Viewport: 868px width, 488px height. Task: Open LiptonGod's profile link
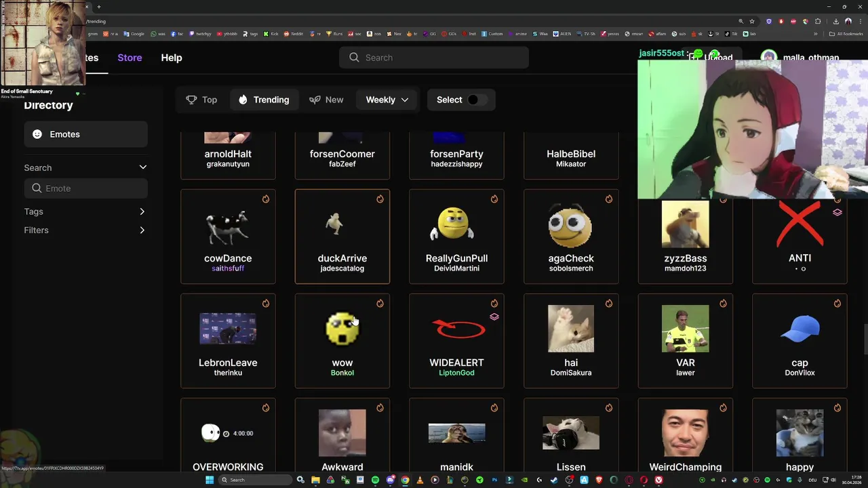(456, 373)
